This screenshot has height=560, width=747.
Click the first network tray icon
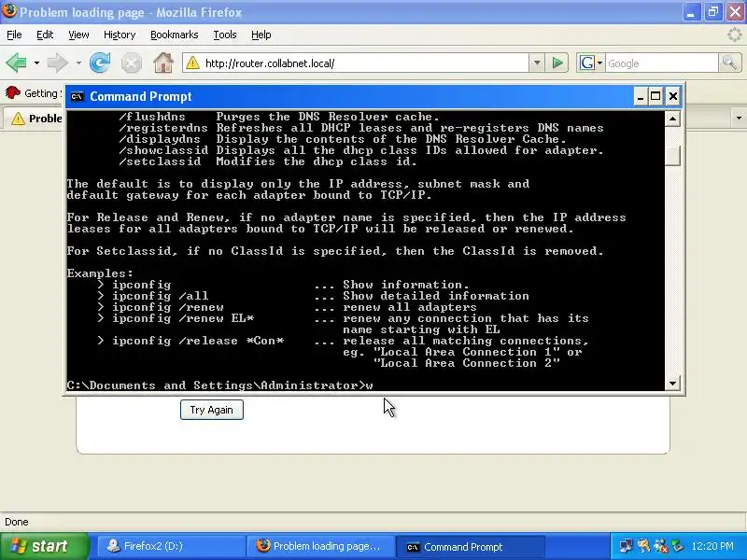(x=626, y=546)
